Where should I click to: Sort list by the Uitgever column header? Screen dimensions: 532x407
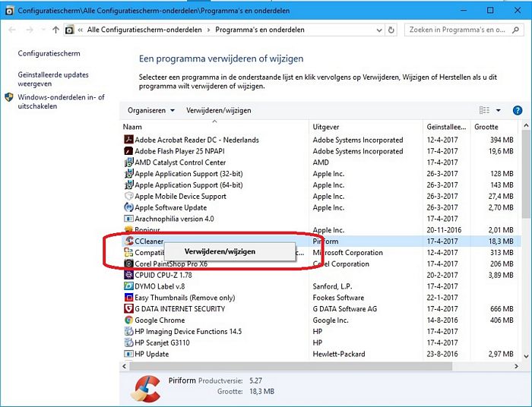(326, 127)
